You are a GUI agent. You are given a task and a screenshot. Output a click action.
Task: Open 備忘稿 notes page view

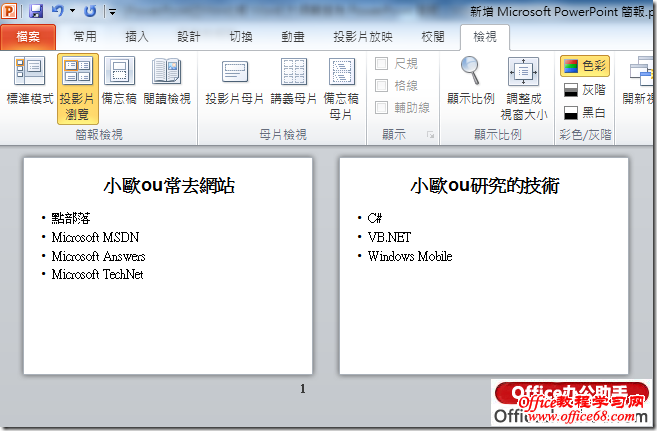click(x=119, y=81)
